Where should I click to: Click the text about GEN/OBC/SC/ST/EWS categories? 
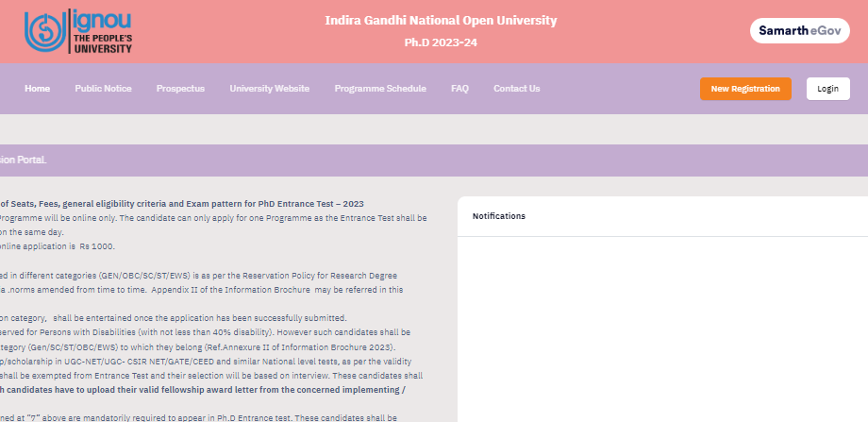pyautogui.click(x=199, y=276)
